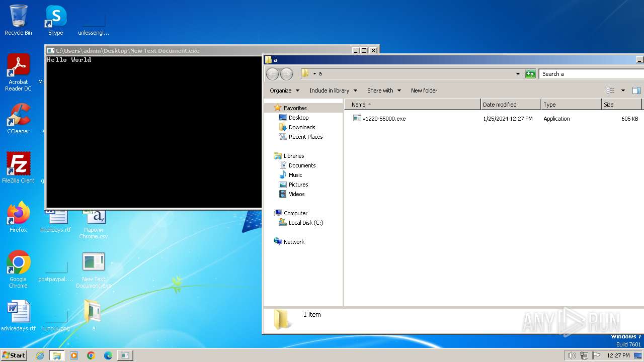The image size is (644, 362).
Task: Open Acrobat Reader DC shortcut
Action: pyautogui.click(x=18, y=72)
